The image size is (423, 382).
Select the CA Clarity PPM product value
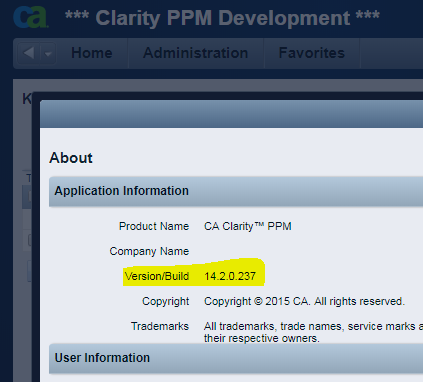[248, 226]
